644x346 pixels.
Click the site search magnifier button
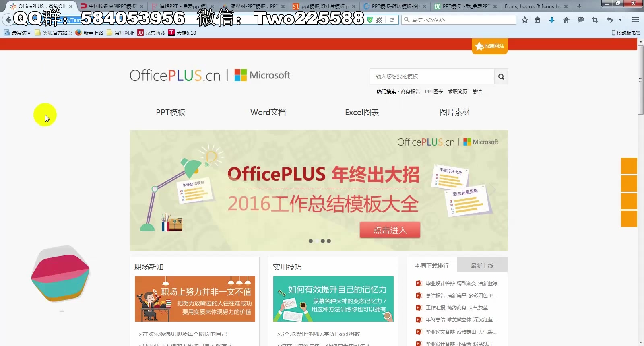[x=501, y=76]
